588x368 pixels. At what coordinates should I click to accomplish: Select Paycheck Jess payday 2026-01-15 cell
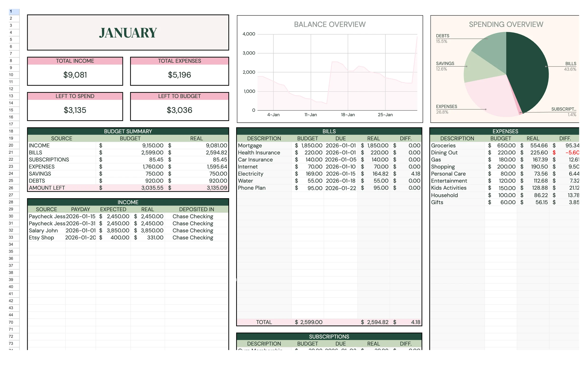pos(80,216)
